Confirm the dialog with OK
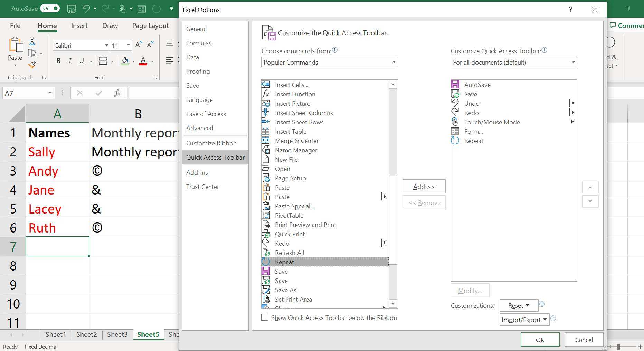The height and width of the screenshot is (351, 644). pyautogui.click(x=540, y=340)
